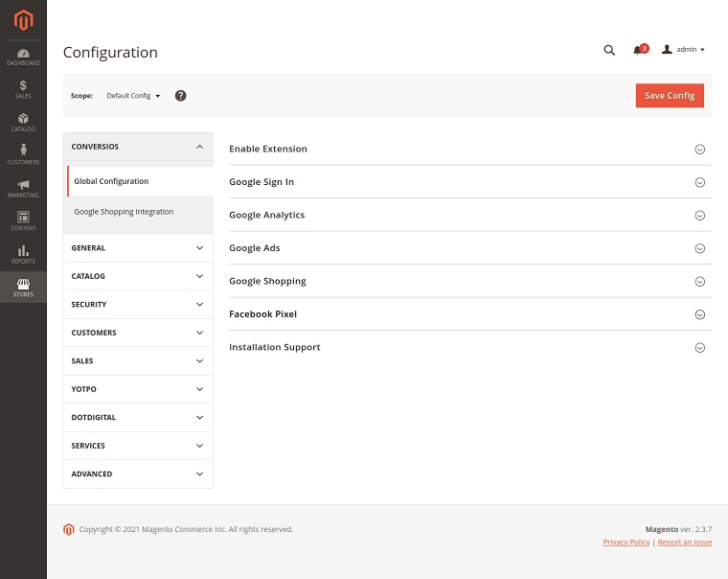Image resolution: width=728 pixels, height=579 pixels.
Task: Expand the Google Analytics section
Action: pos(469,215)
